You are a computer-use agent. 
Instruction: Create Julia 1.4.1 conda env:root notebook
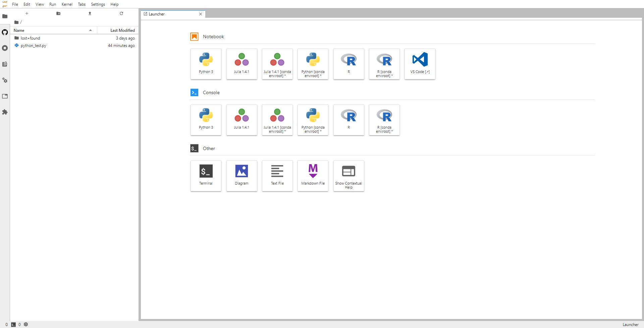click(277, 64)
